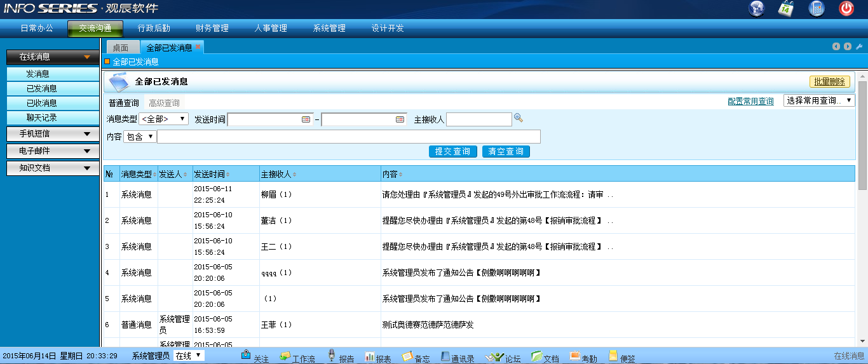868x364 pixels.
Task: Sort the table by 发送时间 column
Action: 212,174
